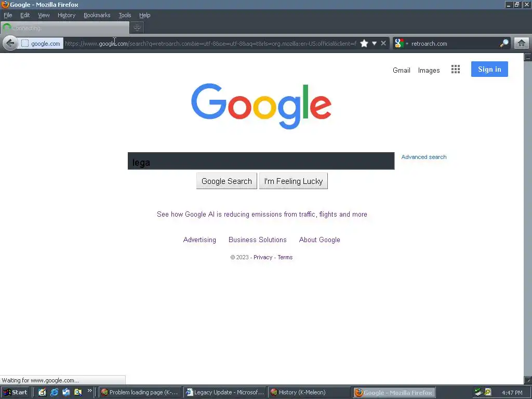Open the Business Solutions link
Image resolution: width=532 pixels, height=399 pixels.
click(x=258, y=240)
